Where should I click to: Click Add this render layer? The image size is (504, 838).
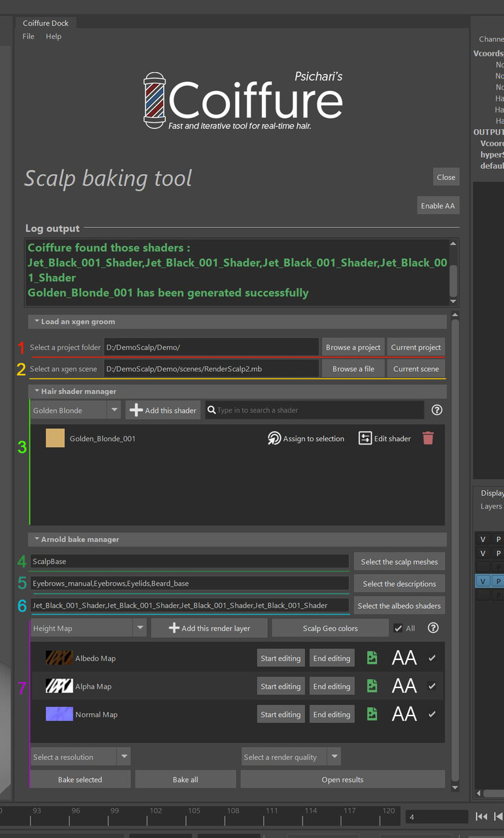209,628
